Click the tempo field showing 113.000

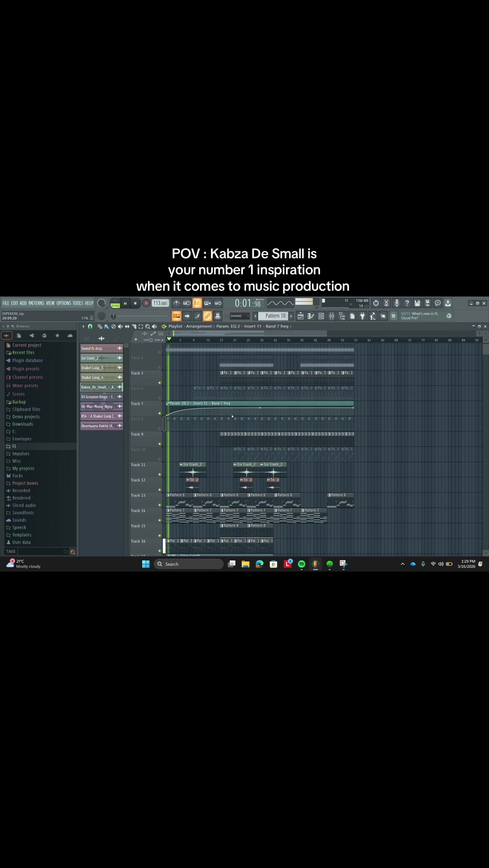point(160,303)
